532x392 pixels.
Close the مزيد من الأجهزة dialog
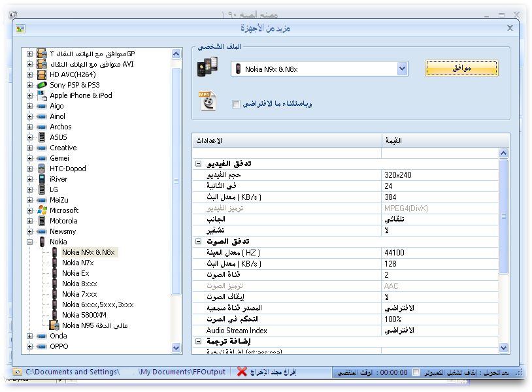coord(510,28)
